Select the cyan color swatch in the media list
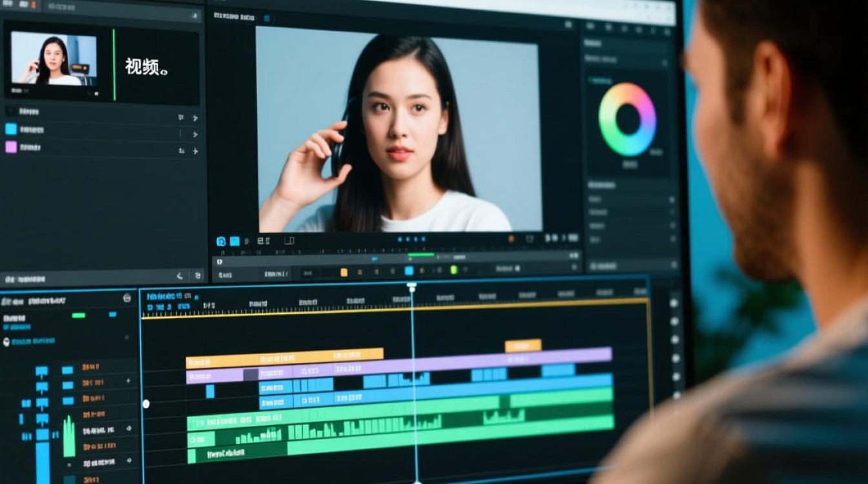 pyautogui.click(x=11, y=128)
